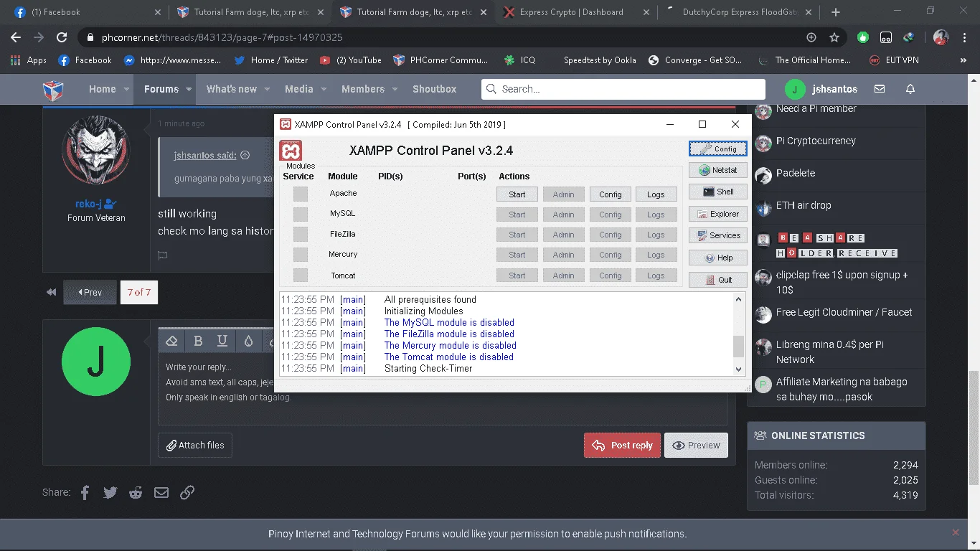The height and width of the screenshot is (551, 980).
Task: Focus the forum search field
Action: 623,89
